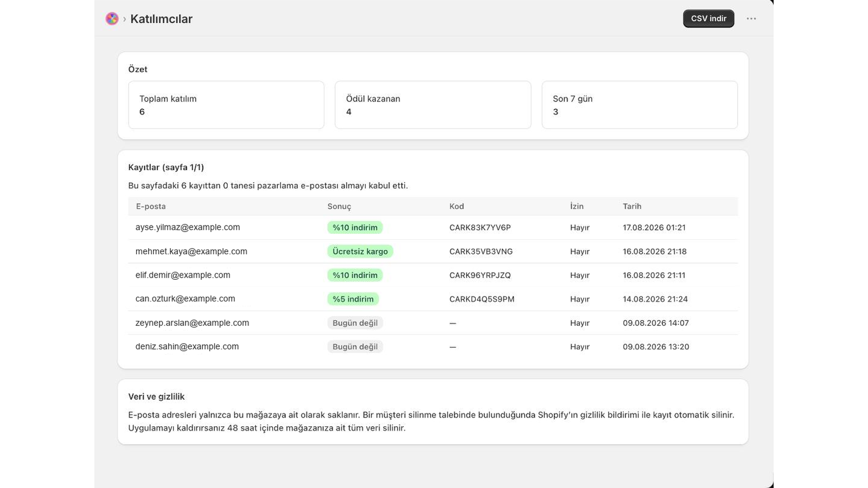Click the E-posta column header

(151, 206)
